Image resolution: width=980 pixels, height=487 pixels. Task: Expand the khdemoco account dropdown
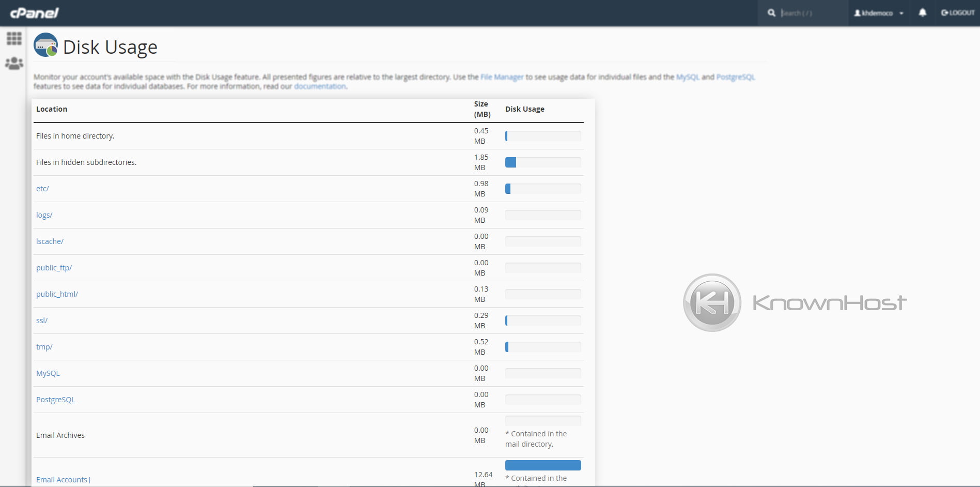click(901, 13)
